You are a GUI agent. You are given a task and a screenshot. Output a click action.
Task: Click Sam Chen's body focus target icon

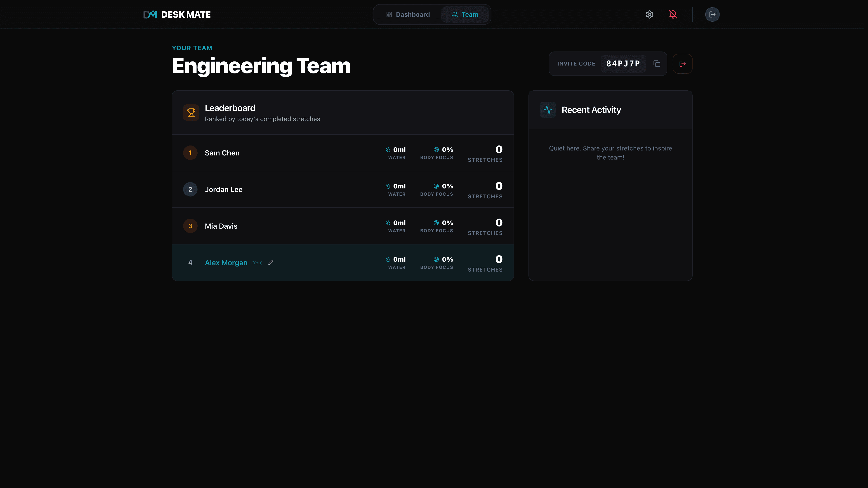(436, 150)
